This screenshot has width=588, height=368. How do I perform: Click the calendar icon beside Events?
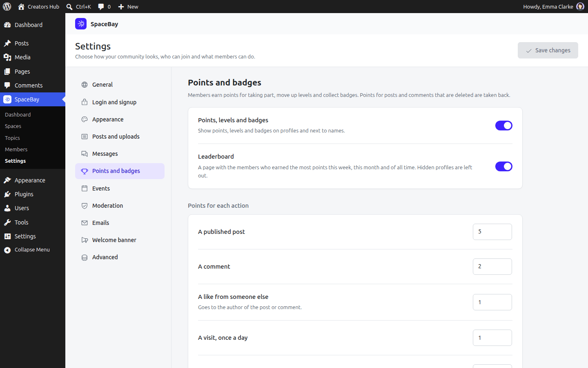(85, 188)
